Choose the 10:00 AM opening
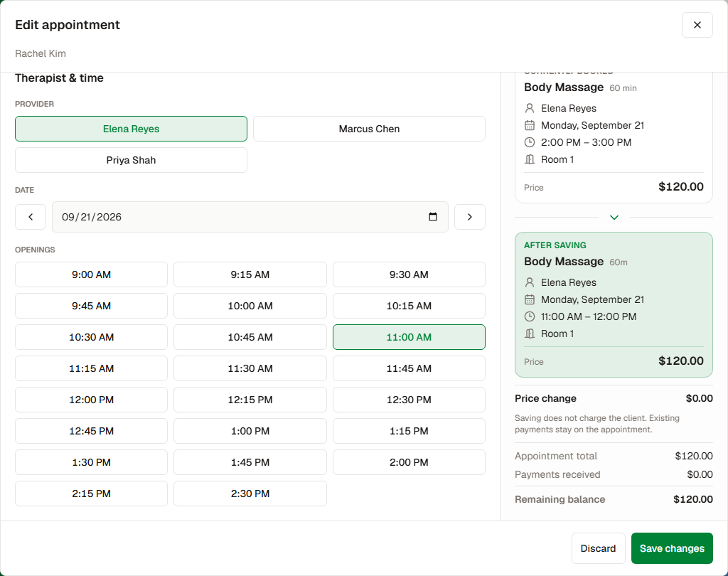Screen dimensions: 728x576 click(x=250, y=306)
